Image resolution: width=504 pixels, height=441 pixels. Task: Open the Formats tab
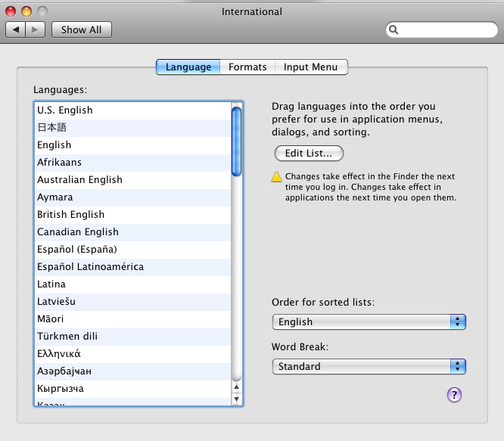click(x=247, y=67)
